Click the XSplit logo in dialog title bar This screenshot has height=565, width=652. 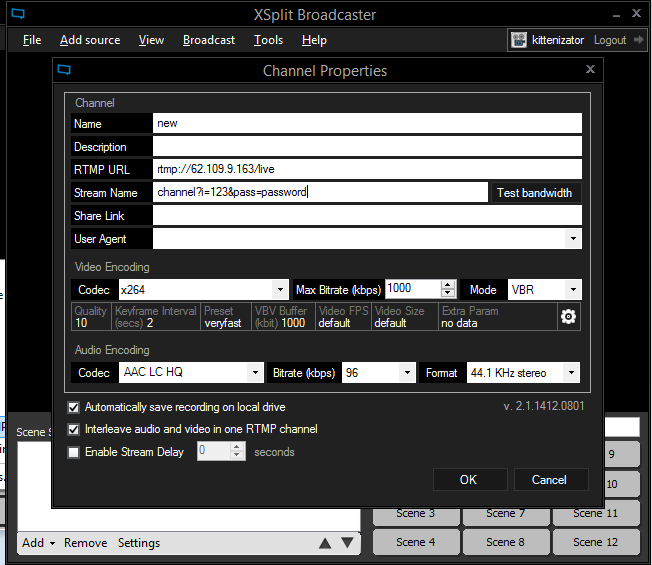[x=65, y=70]
